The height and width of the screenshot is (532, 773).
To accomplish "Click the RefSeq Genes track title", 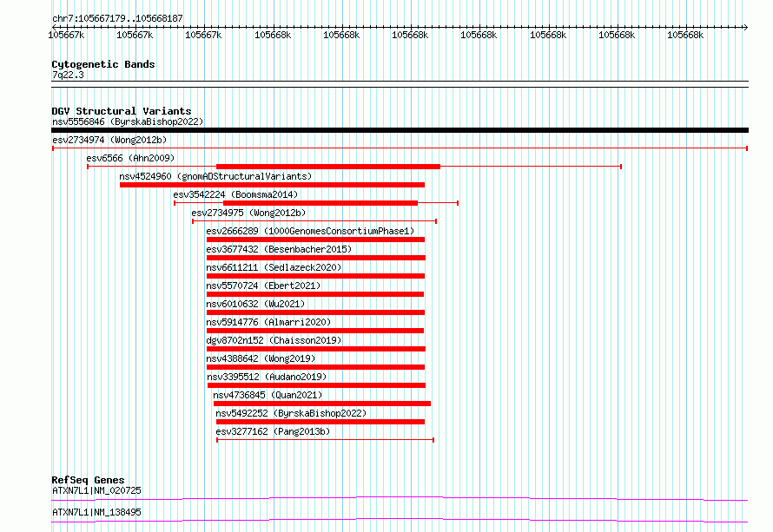I will pyautogui.click(x=88, y=480).
